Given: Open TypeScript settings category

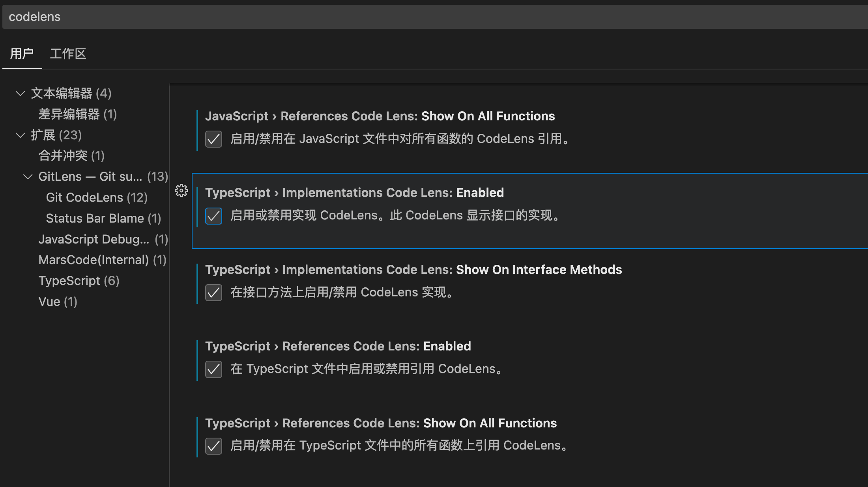Looking at the screenshot, I should [x=79, y=281].
